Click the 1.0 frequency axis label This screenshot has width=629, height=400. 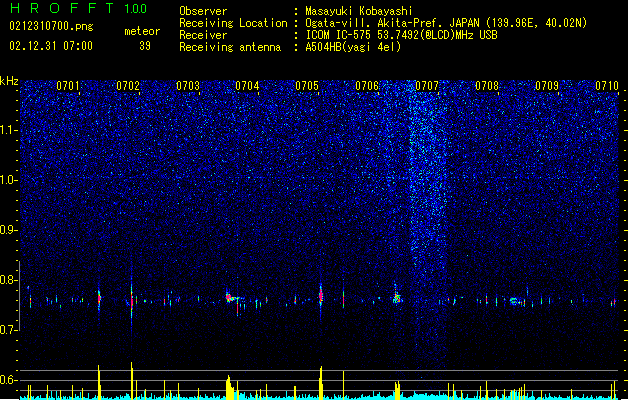(x=9, y=180)
